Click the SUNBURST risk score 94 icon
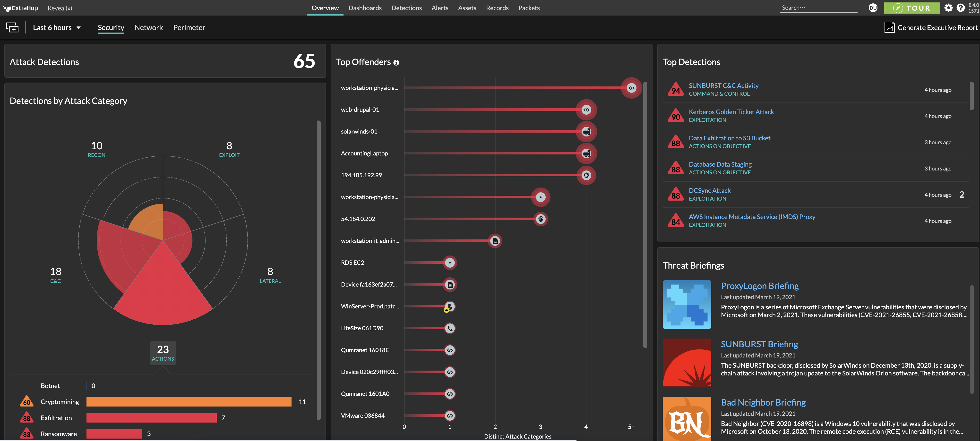The width and height of the screenshot is (980, 441). click(x=676, y=89)
